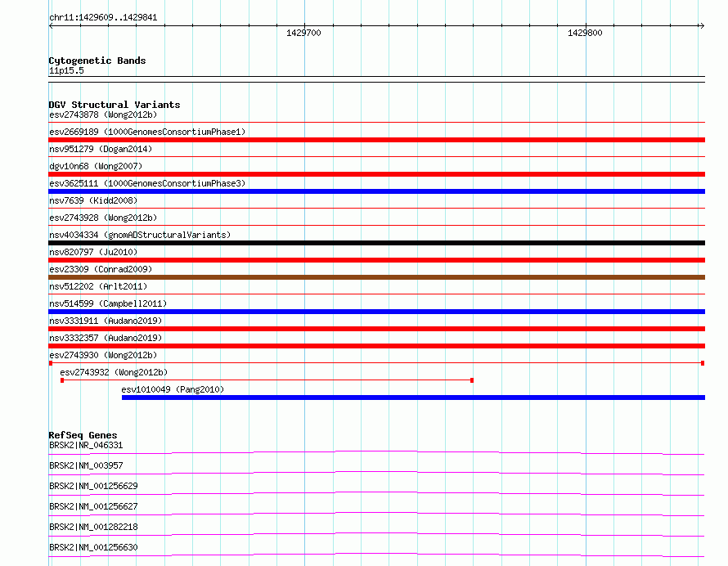Click the brown bar under esv23309
Viewport: 728px width, 566px height.
coord(376,277)
